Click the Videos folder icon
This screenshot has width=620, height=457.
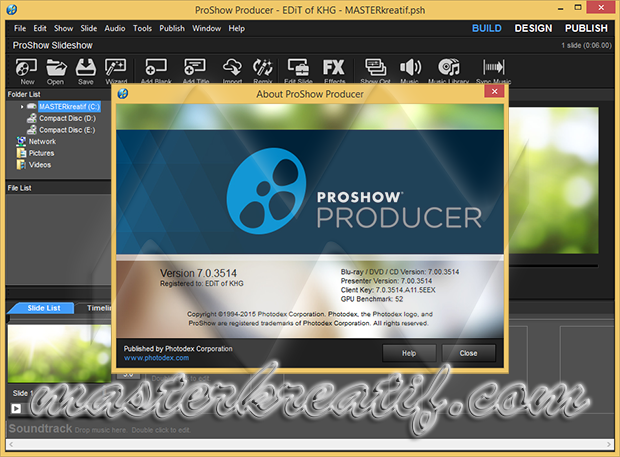(21, 164)
